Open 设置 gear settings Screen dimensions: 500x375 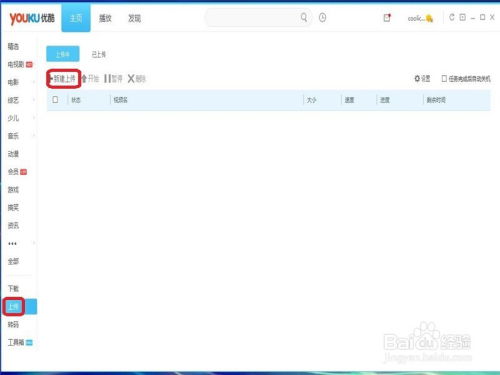[422, 79]
